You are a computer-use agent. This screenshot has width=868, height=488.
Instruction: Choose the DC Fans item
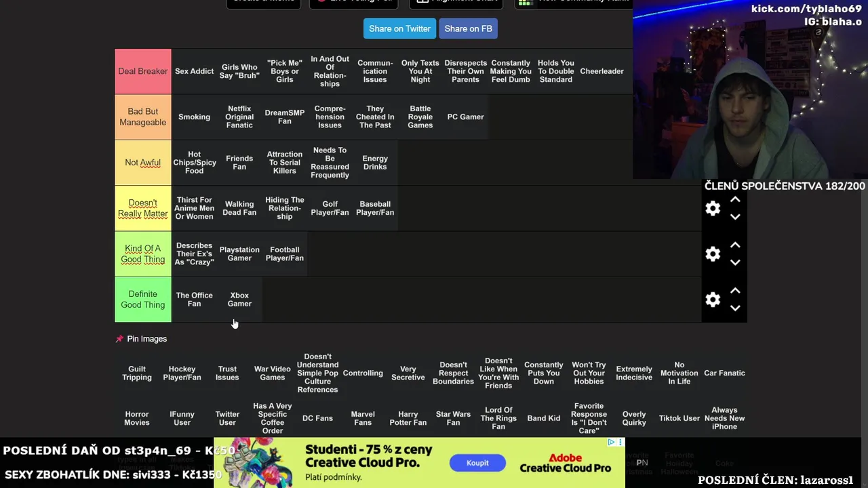point(317,418)
